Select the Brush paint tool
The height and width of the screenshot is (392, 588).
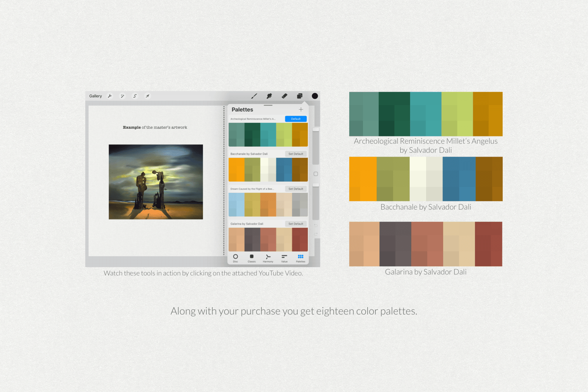(254, 96)
